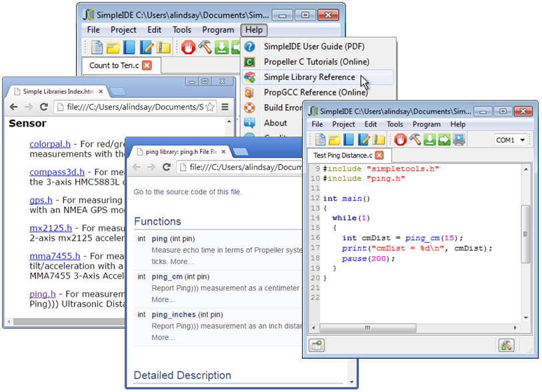Open the ping.h library link
The width and height of the screenshot is (542, 392).
[x=43, y=294]
